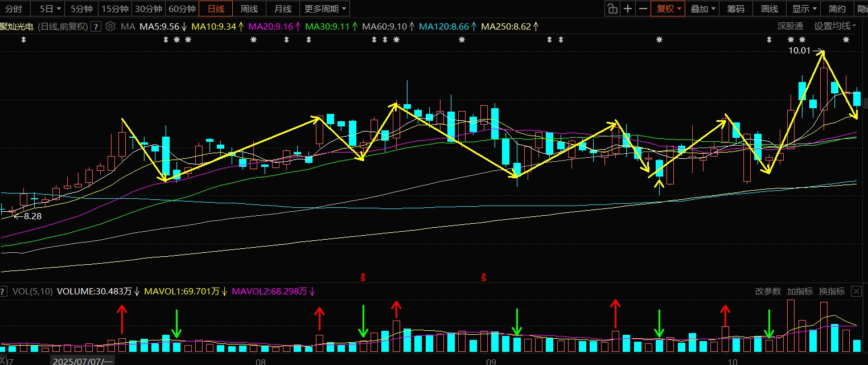This screenshot has height=365, width=868.
Task: Open the 叠加 overlay dropdown
Action: [x=702, y=9]
